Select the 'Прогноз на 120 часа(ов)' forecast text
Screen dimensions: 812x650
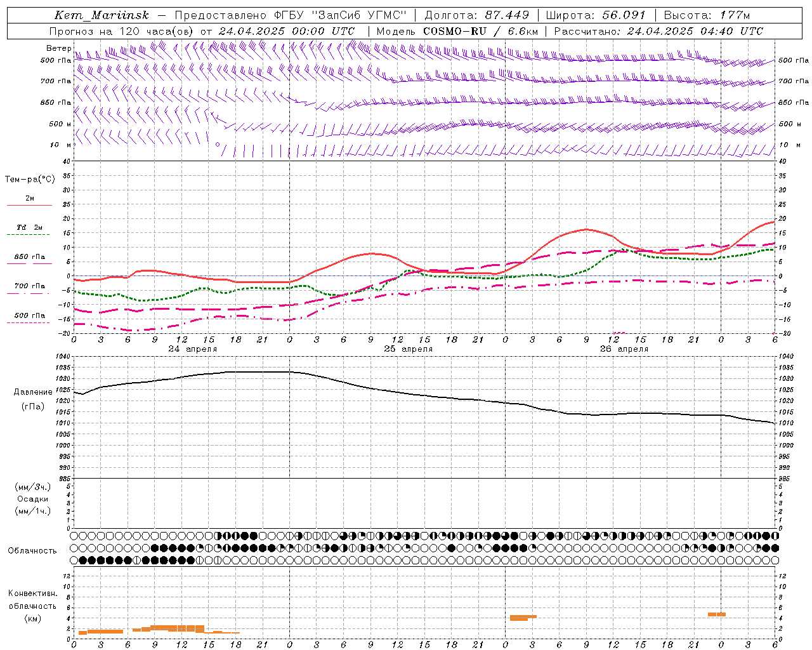tap(122, 31)
